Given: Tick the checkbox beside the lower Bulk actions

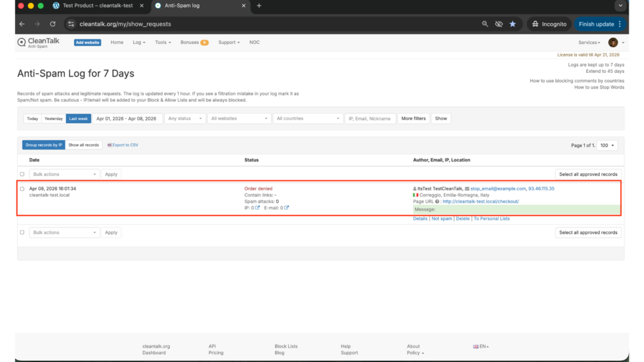Looking at the screenshot, I should click(x=22, y=232).
